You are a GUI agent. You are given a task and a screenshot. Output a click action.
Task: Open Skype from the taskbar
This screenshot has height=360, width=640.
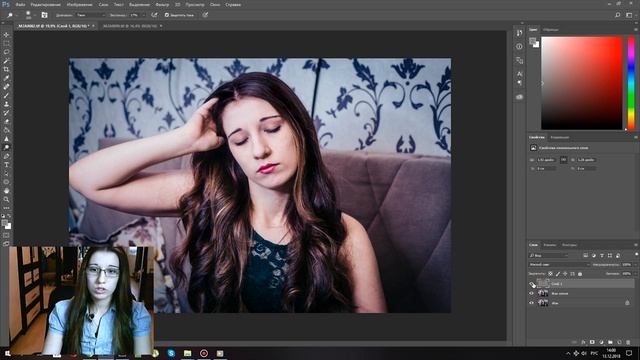click(x=171, y=353)
